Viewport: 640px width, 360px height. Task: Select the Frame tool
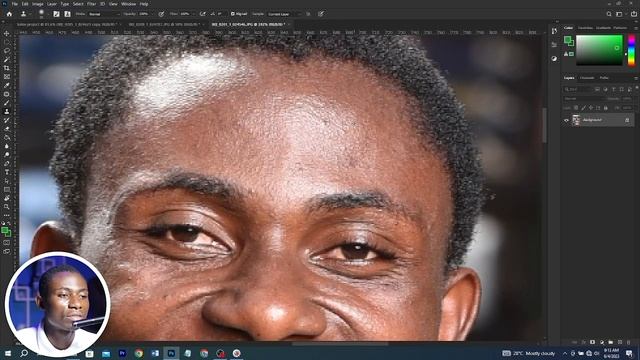(x=7, y=77)
